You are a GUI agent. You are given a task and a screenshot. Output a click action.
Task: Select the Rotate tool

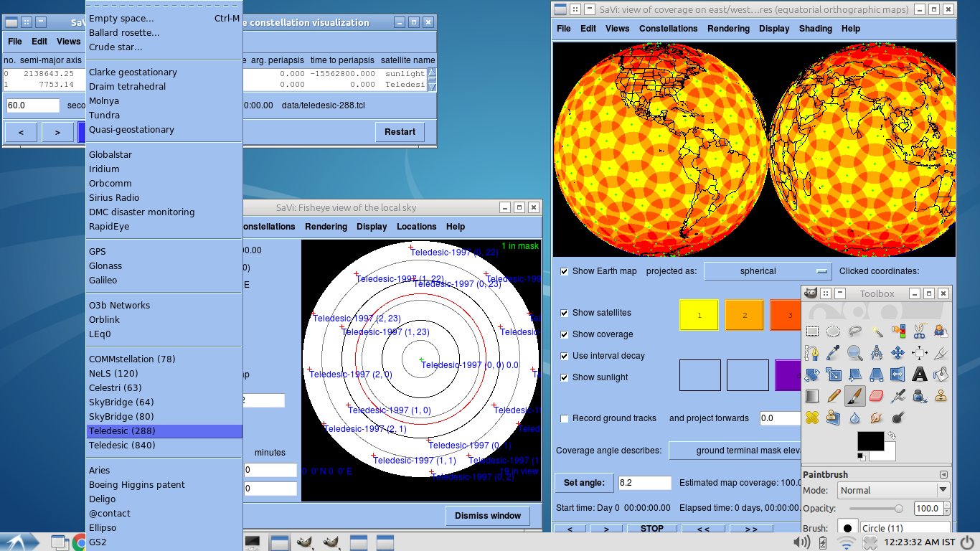(812, 375)
